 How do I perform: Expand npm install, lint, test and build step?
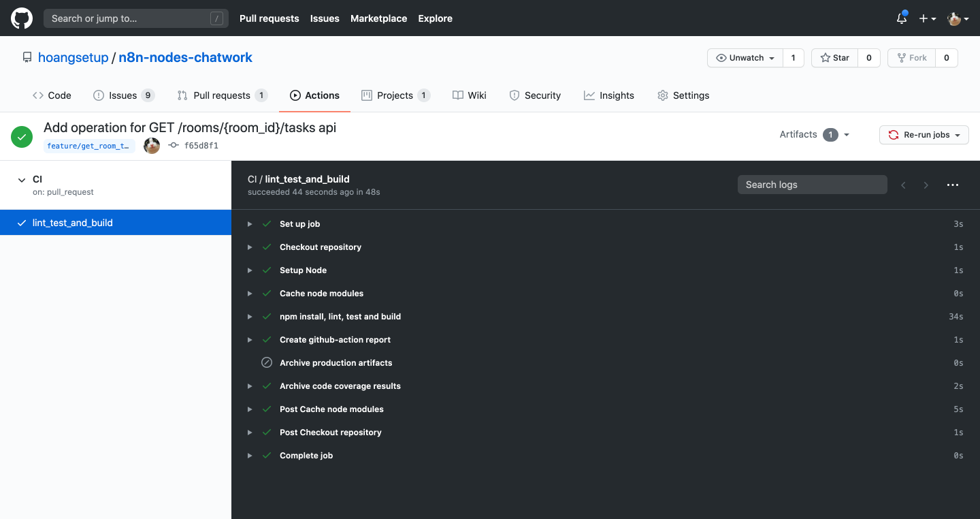pos(250,317)
